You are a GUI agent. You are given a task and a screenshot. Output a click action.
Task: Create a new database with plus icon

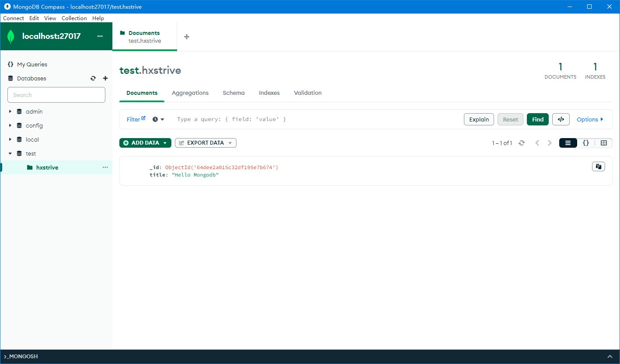click(x=105, y=79)
